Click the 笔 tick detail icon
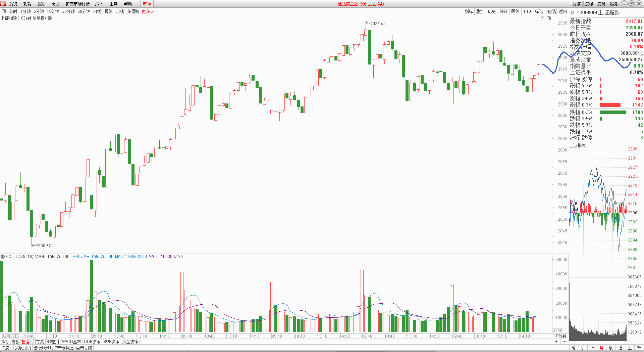Viewport: 644px width, 352px height. [x=573, y=348]
